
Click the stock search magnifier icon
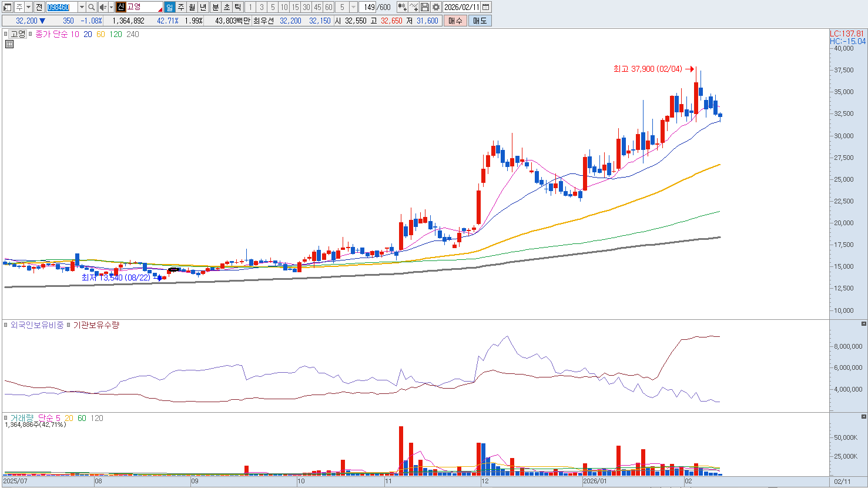click(x=92, y=7)
